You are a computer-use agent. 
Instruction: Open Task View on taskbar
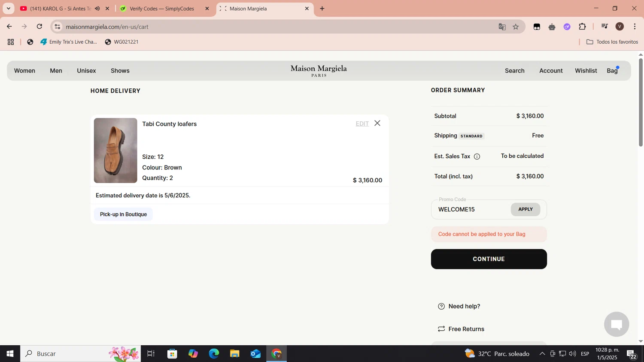point(151,354)
